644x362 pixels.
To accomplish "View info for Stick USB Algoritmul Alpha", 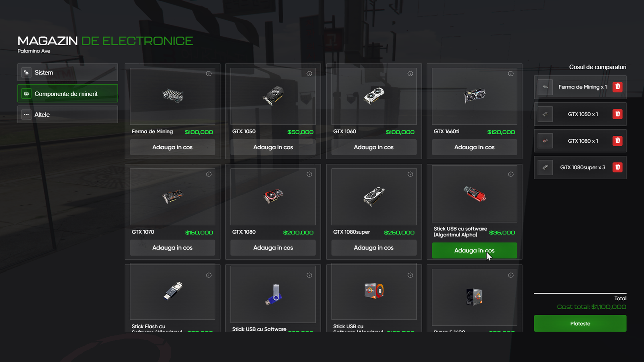I will tap(511, 174).
